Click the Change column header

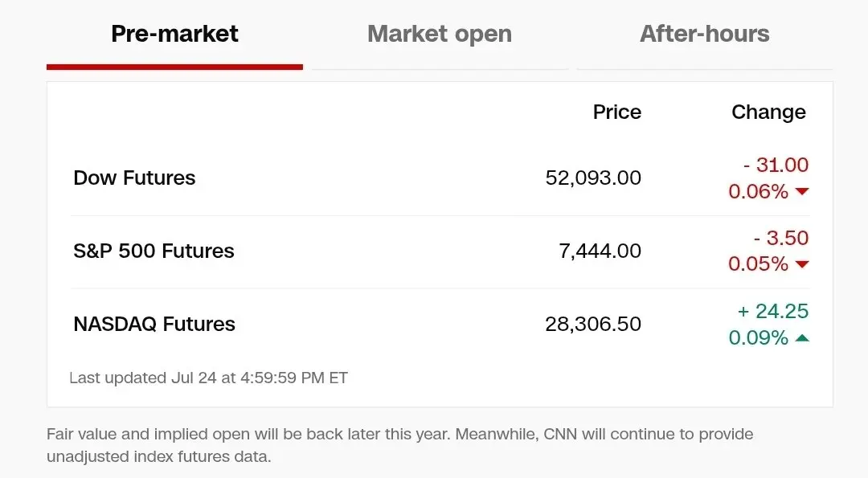[768, 112]
